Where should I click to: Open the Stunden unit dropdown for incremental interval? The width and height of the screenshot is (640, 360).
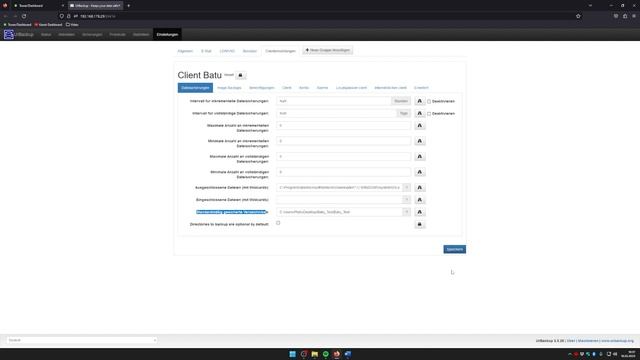401,101
